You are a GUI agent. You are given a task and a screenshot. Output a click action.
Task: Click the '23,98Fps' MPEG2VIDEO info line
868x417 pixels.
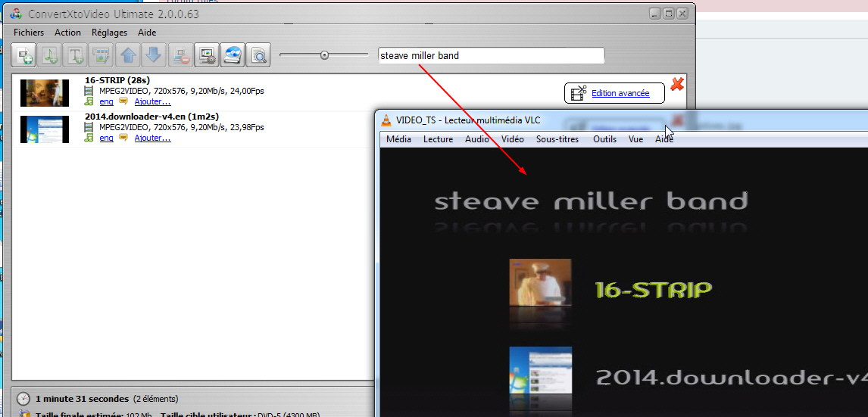(182, 127)
